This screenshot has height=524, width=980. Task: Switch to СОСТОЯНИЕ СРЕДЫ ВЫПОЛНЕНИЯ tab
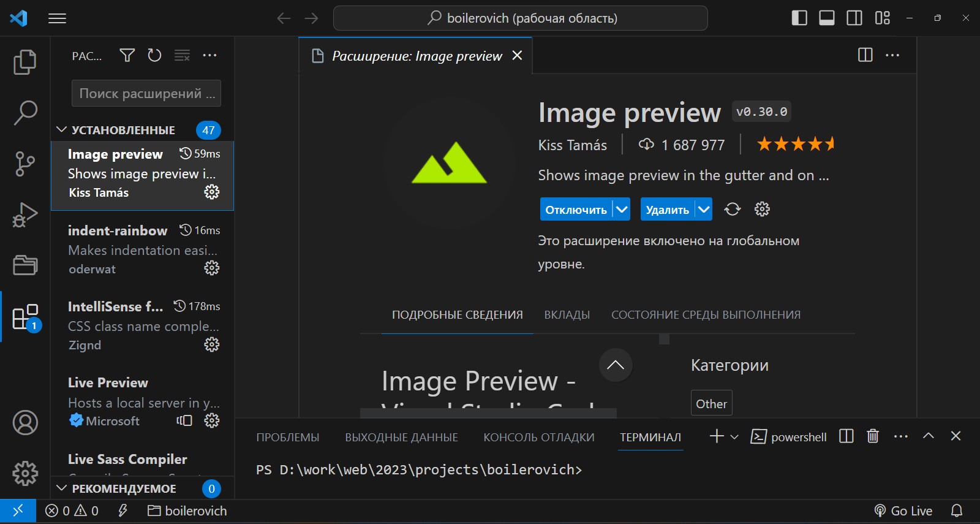click(706, 315)
